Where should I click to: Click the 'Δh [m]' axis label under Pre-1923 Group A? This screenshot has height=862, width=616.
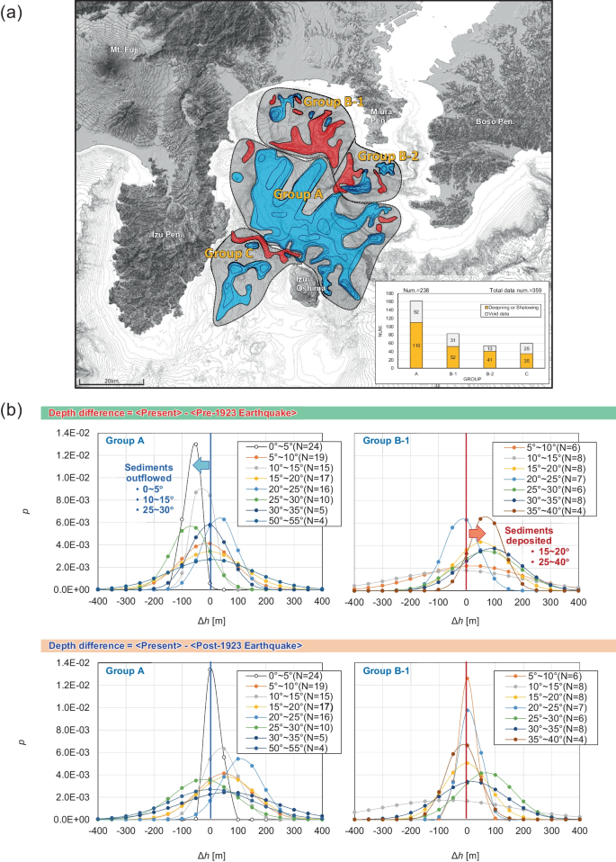coord(211,621)
